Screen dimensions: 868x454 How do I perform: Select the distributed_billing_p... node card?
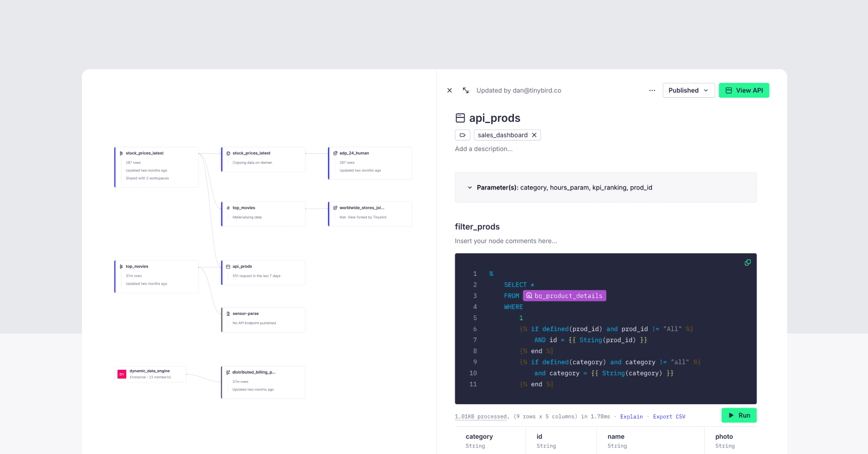point(263,382)
